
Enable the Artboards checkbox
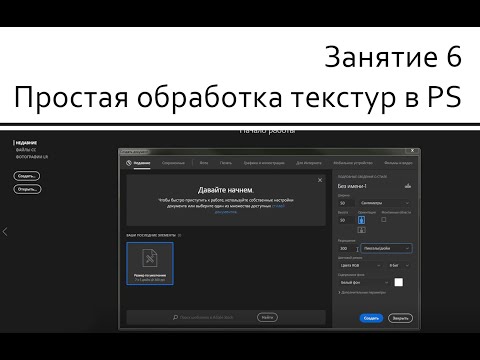pos(384,220)
